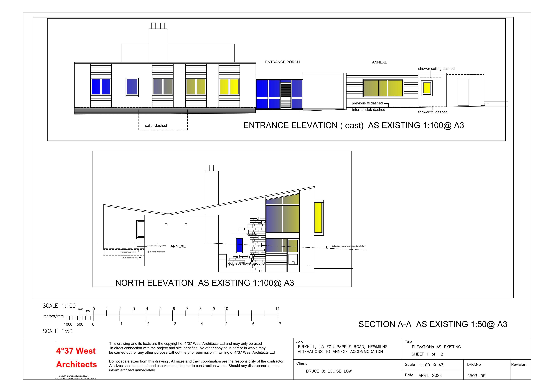Click the copyright notice paragraph

(x=192, y=348)
